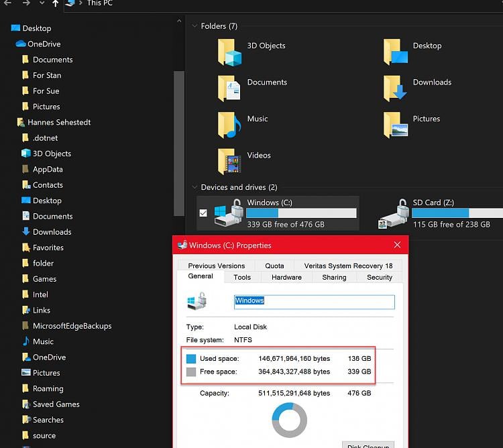Click the Favorites star folder icon
Screen dimensions: 503x448
(x=26, y=247)
